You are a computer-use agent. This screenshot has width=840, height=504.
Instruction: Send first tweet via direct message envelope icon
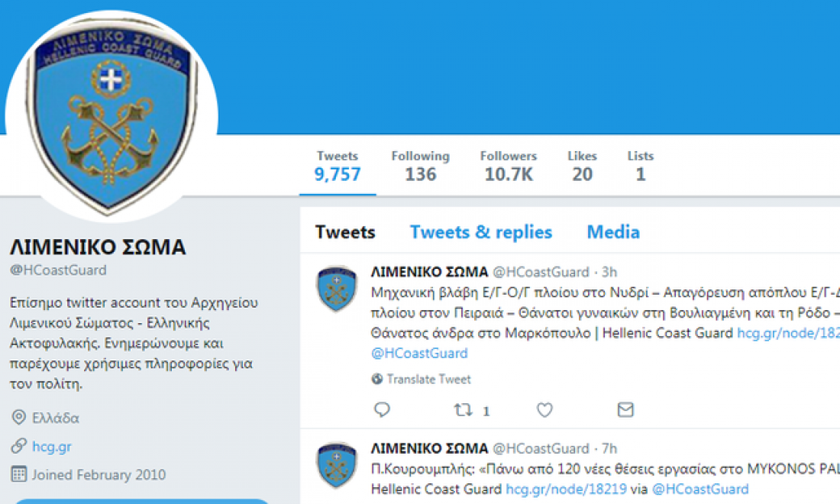(x=625, y=410)
